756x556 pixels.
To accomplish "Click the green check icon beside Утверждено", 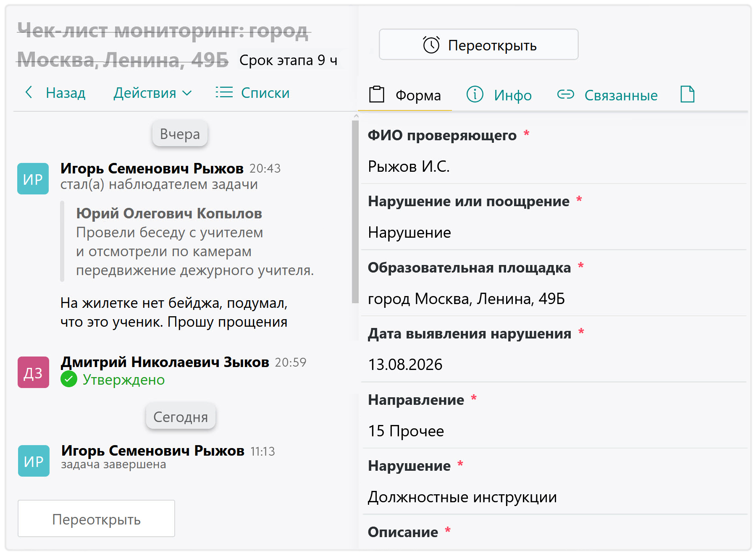I will coord(69,379).
